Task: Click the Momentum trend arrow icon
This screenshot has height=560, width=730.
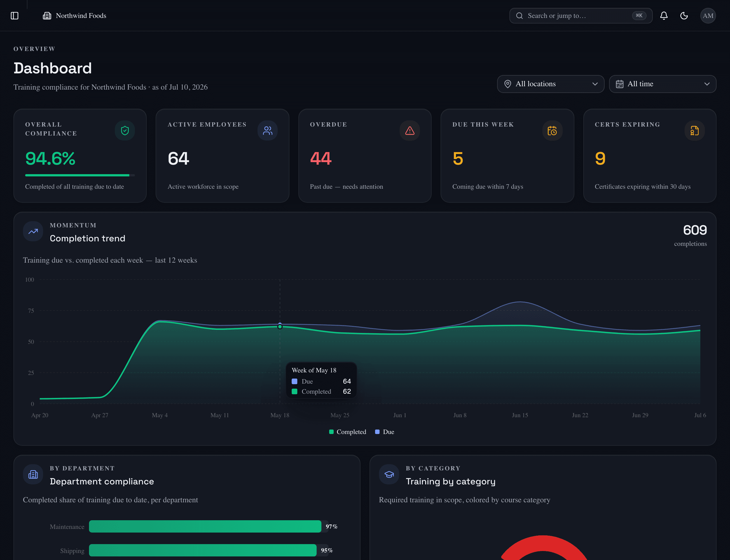Action: tap(33, 231)
